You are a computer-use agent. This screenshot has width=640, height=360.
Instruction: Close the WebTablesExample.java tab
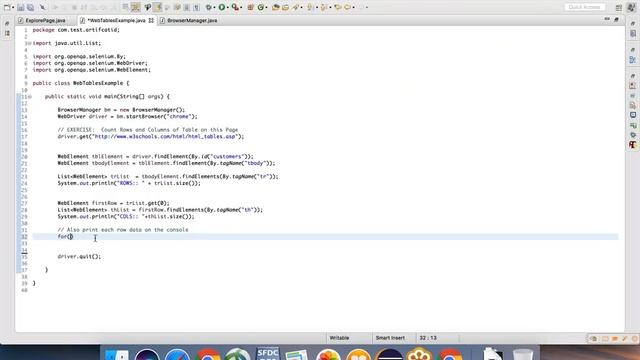click(x=151, y=20)
